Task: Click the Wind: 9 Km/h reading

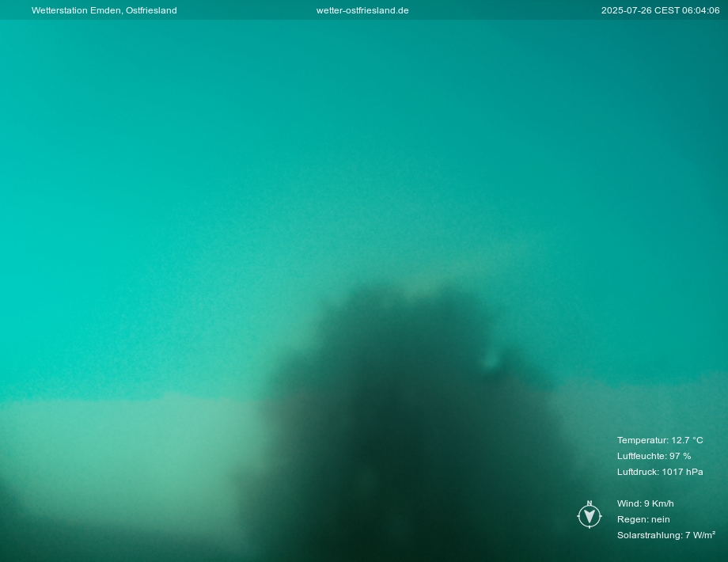Action: tap(646, 503)
